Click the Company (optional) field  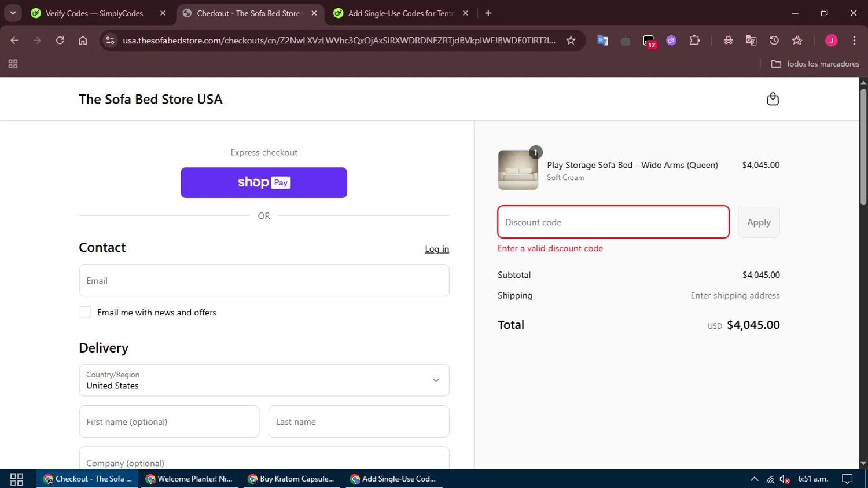[264, 458]
